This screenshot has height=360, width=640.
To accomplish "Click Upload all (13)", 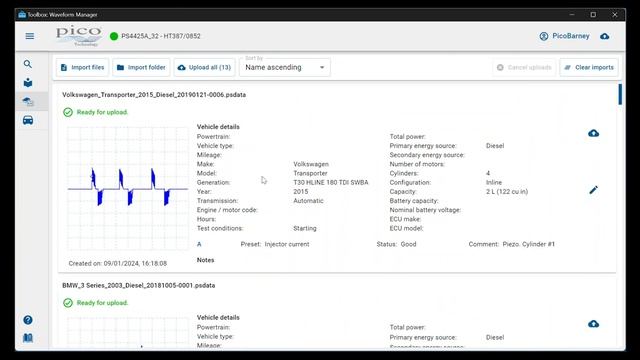I will (x=204, y=67).
